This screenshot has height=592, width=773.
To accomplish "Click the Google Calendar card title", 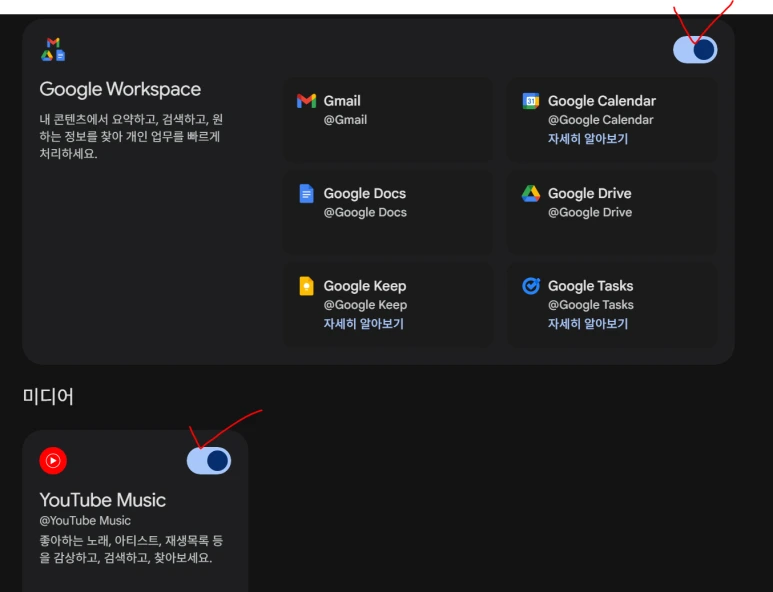I will (x=602, y=101).
